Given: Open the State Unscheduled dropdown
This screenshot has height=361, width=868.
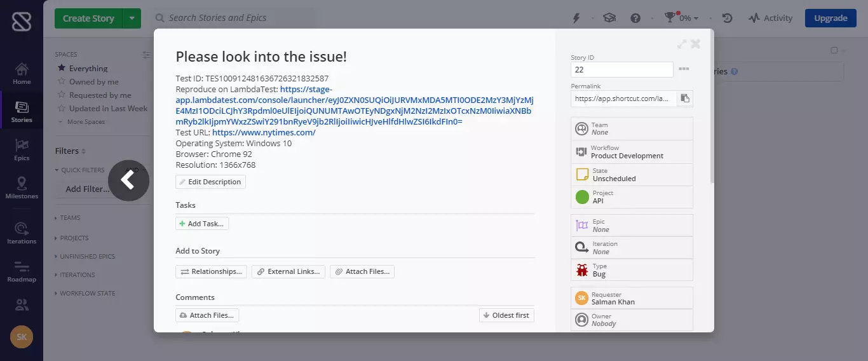Looking at the screenshot, I should click(632, 175).
